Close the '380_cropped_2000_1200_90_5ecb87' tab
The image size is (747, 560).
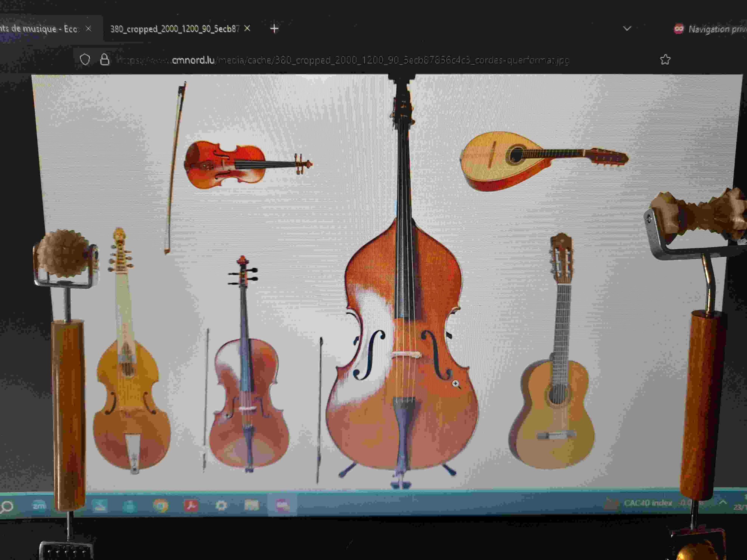pos(247,28)
